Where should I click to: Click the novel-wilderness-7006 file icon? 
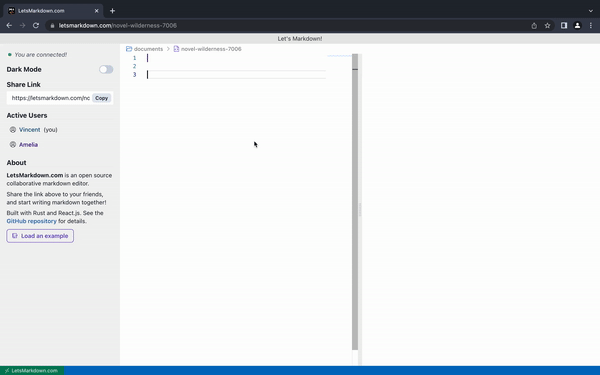(x=176, y=49)
